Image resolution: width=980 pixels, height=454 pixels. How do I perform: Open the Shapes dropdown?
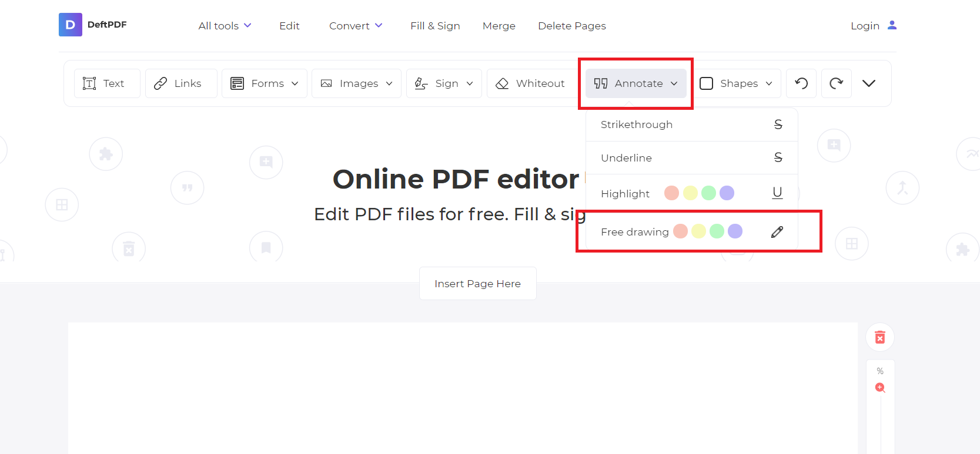(738, 83)
